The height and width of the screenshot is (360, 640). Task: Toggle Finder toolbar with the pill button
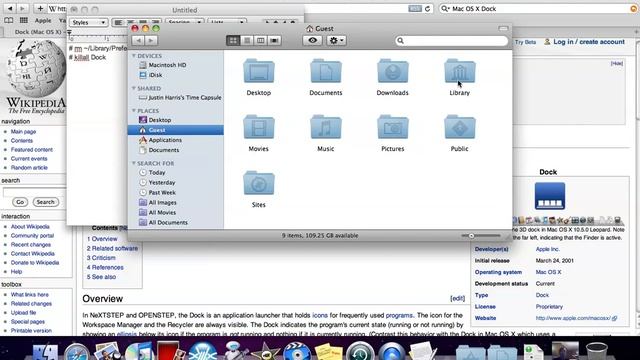tap(503, 28)
